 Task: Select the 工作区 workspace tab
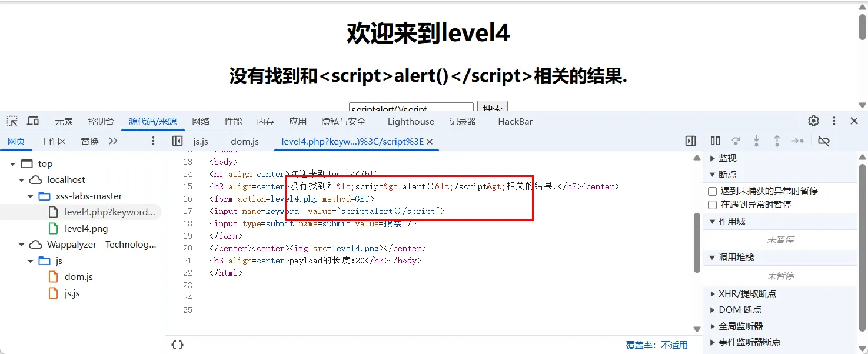click(53, 141)
